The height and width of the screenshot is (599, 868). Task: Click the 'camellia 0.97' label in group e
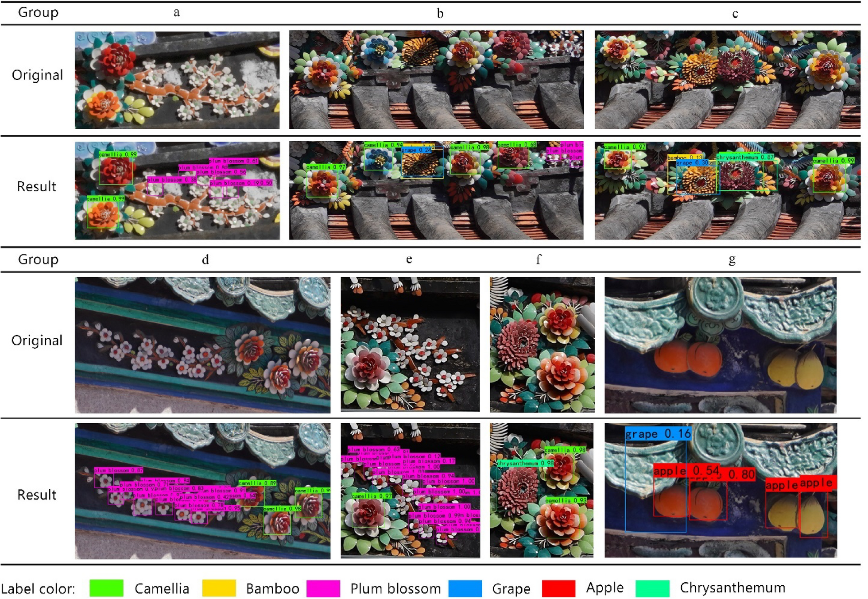click(372, 496)
